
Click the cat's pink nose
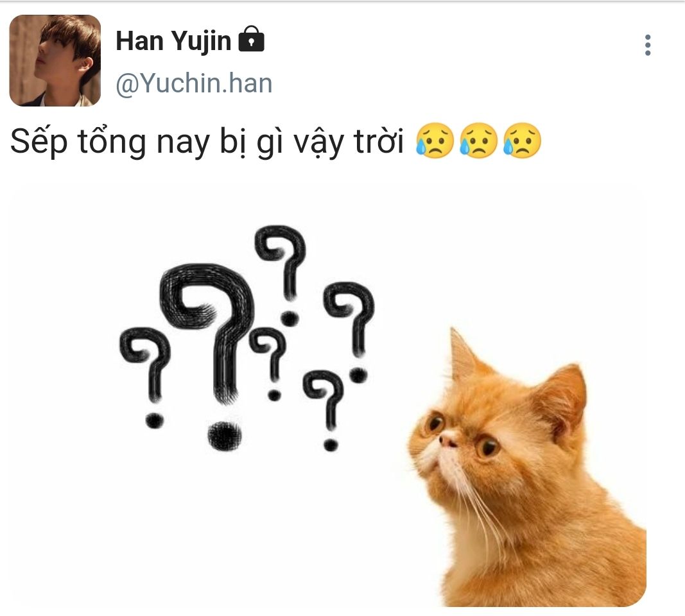click(447, 442)
